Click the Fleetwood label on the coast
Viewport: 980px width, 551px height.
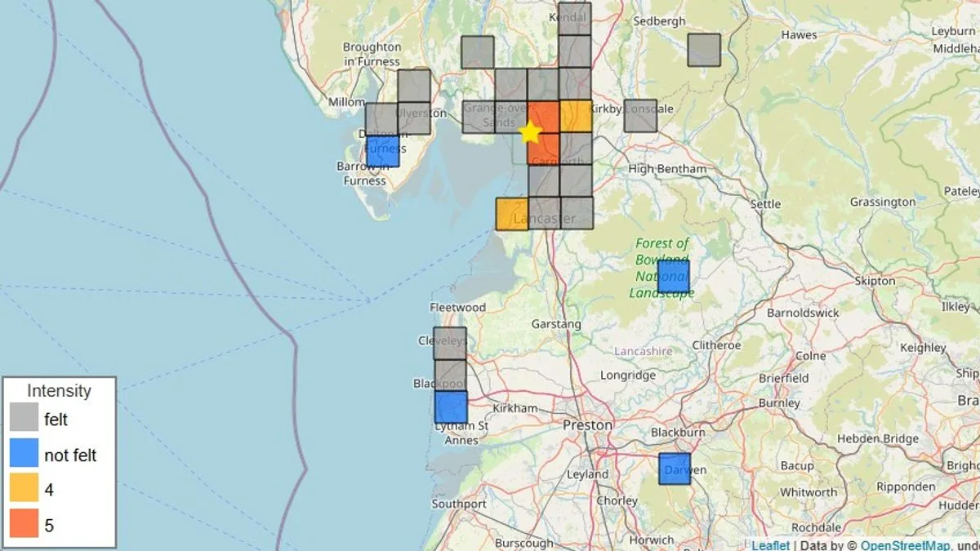click(x=457, y=308)
